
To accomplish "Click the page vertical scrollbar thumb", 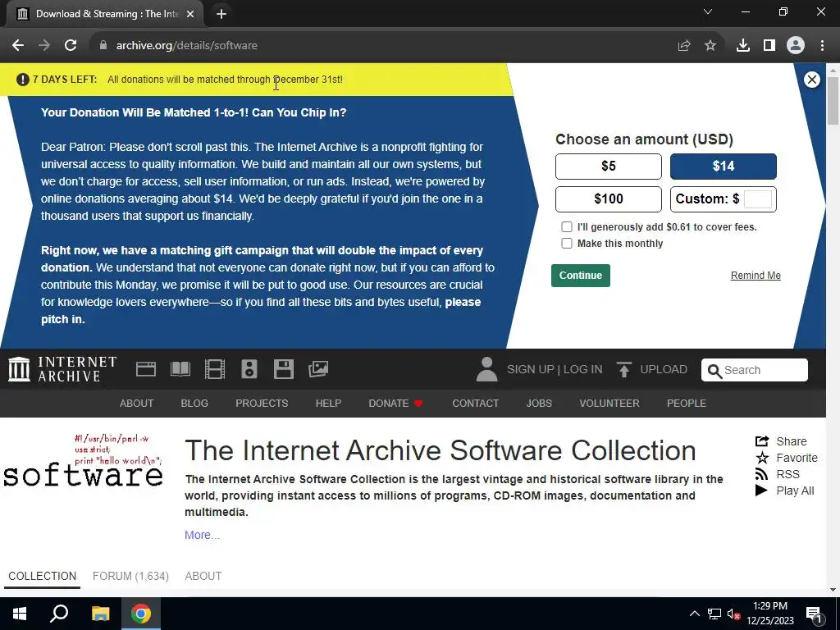I will [x=833, y=101].
